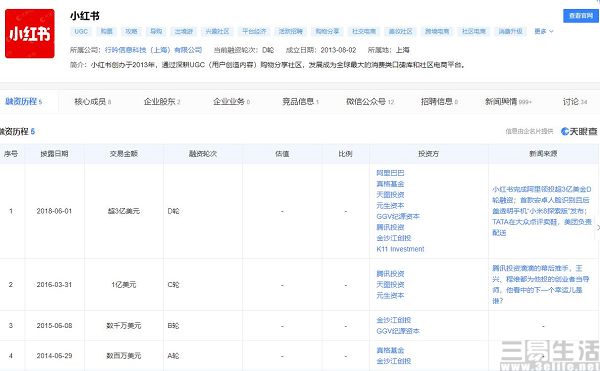Click the 小红书 red logo image
600x371 pixels.
click(30, 34)
